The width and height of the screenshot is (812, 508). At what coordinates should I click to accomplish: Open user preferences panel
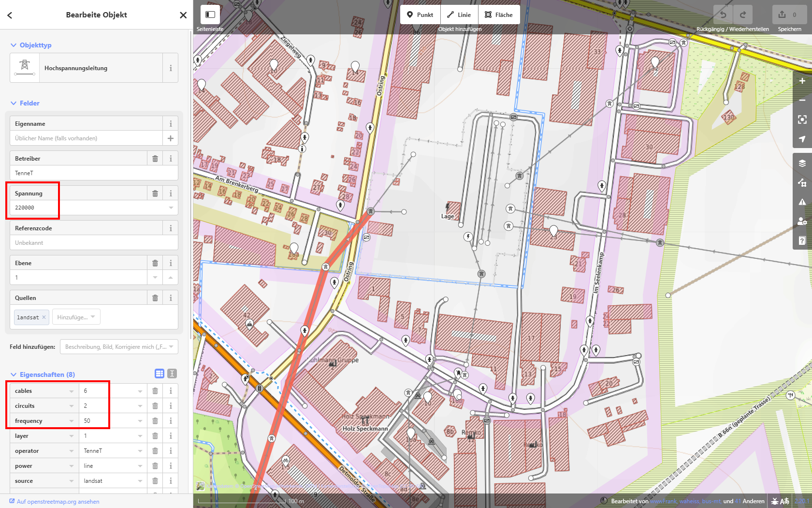click(802, 221)
